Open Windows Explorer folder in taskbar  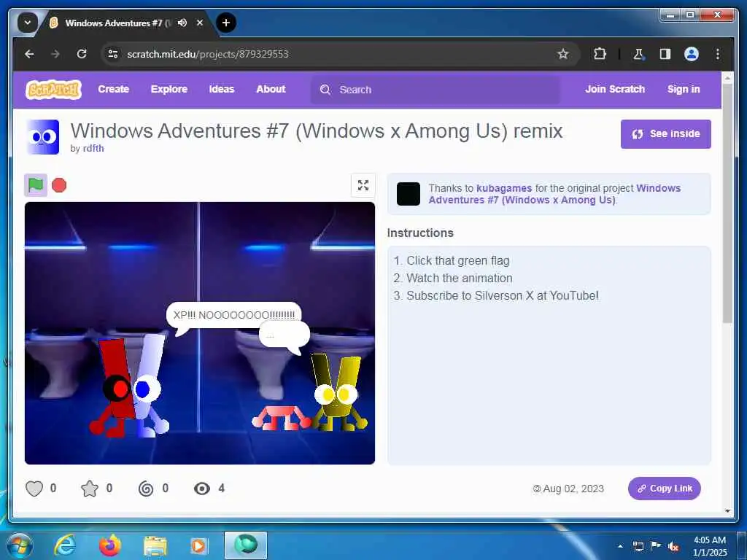tap(155, 545)
